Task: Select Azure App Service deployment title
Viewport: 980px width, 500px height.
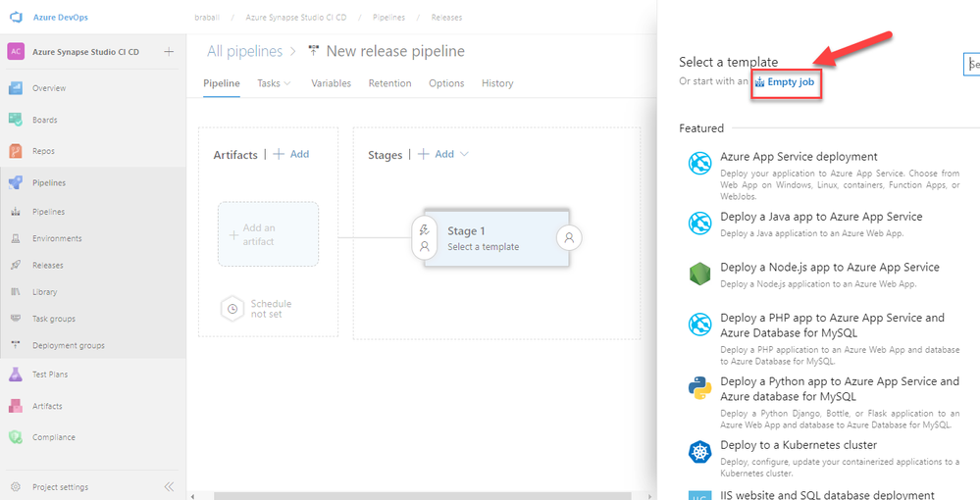Action: (x=799, y=157)
